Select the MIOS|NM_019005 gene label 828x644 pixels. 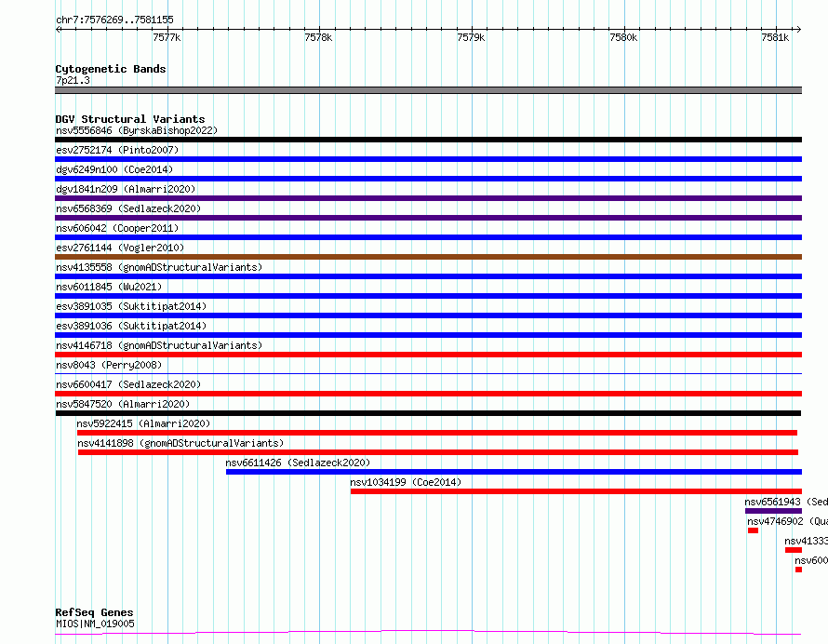pyautogui.click(x=95, y=624)
